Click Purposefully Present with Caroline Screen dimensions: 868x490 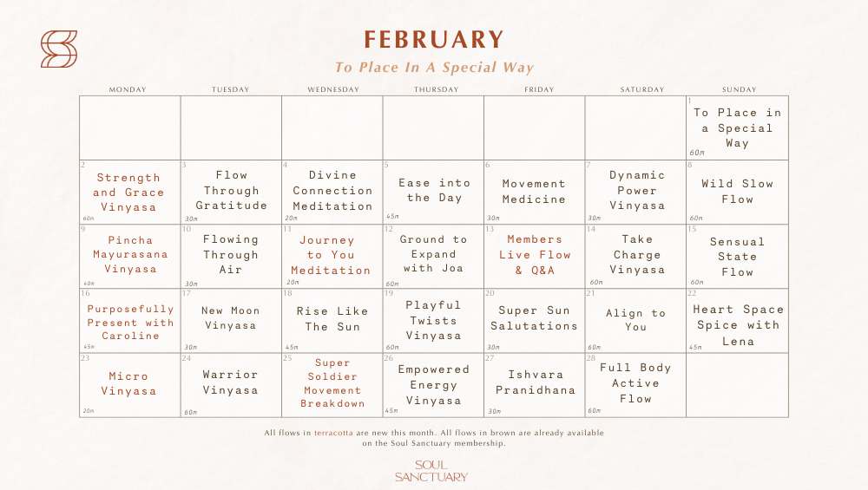pyautogui.click(x=130, y=322)
